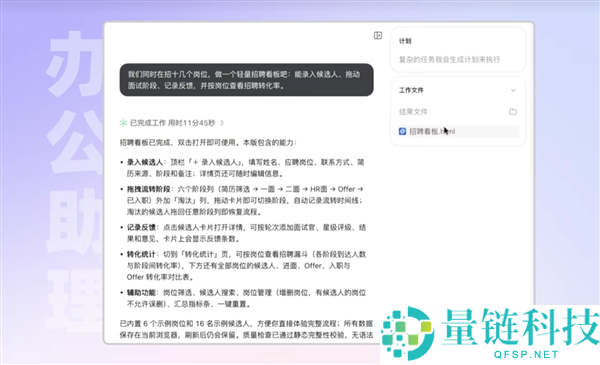The width and height of the screenshot is (600, 365).
Task: Click the 工作文件 heading
Action: (x=411, y=90)
